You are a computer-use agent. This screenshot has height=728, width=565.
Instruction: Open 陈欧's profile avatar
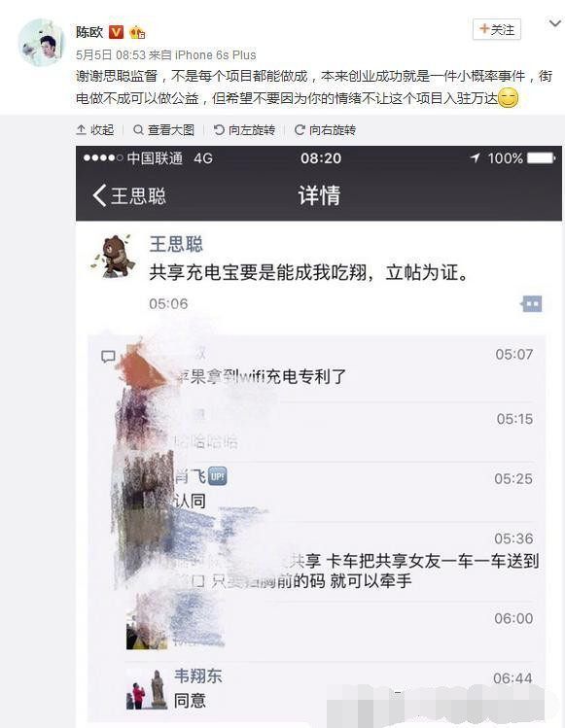point(42,43)
